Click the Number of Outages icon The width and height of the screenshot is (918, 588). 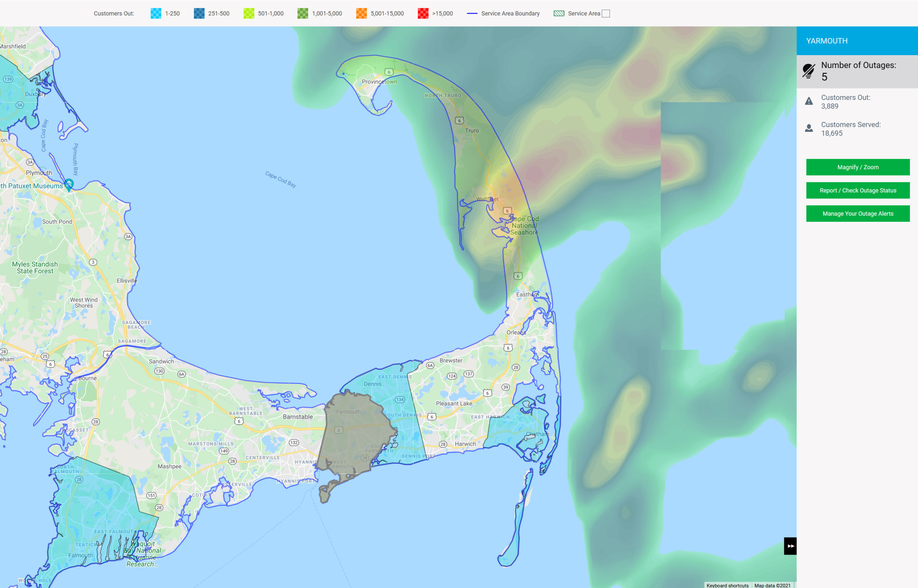pyautogui.click(x=808, y=71)
